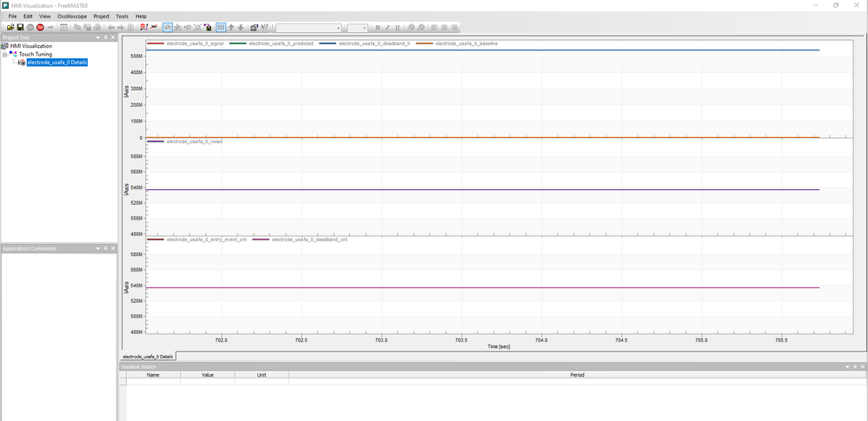Image resolution: width=868 pixels, height=421 pixels.
Task: Close the Project Tree panel
Action: [113, 37]
